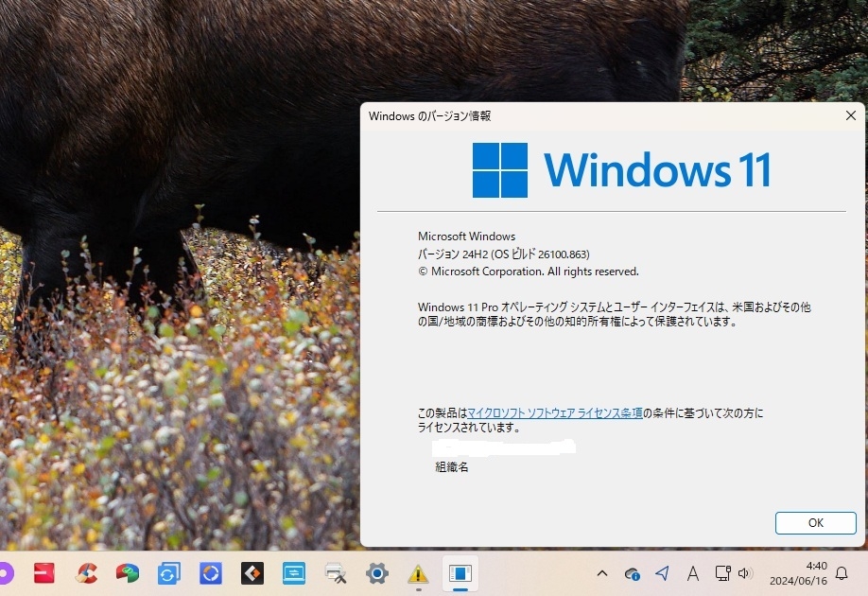Click the 'Microsoft Windows' text line
The width and height of the screenshot is (868, 596).
click(x=467, y=236)
